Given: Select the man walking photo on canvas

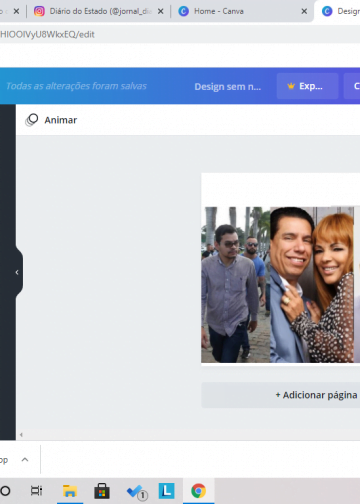Looking at the screenshot, I should click(x=235, y=285).
